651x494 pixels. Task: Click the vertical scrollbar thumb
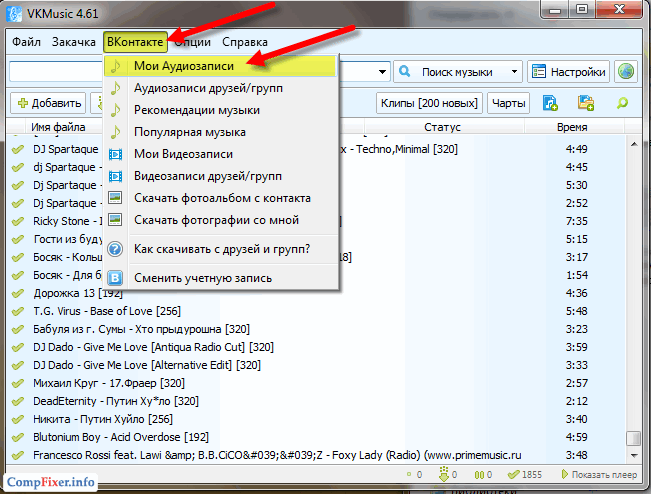[634, 438]
